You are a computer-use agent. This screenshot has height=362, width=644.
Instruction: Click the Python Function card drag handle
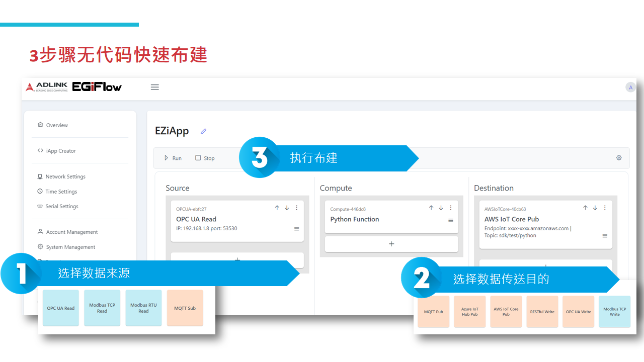pos(450,221)
